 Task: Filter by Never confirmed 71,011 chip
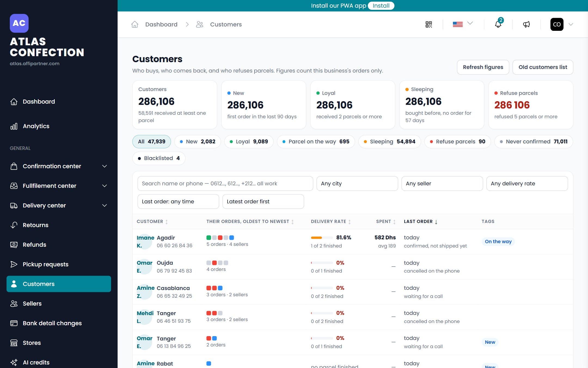click(x=534, y=141)
